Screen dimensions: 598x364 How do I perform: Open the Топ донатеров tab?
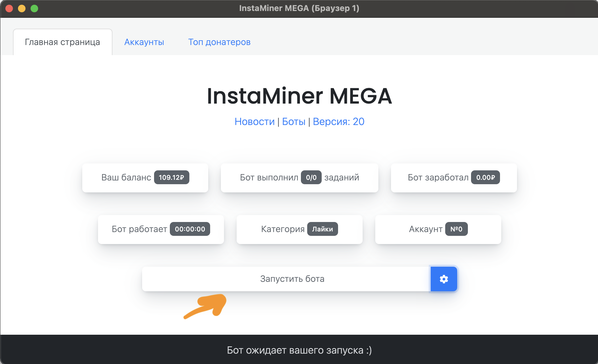(x=219, y=42)
